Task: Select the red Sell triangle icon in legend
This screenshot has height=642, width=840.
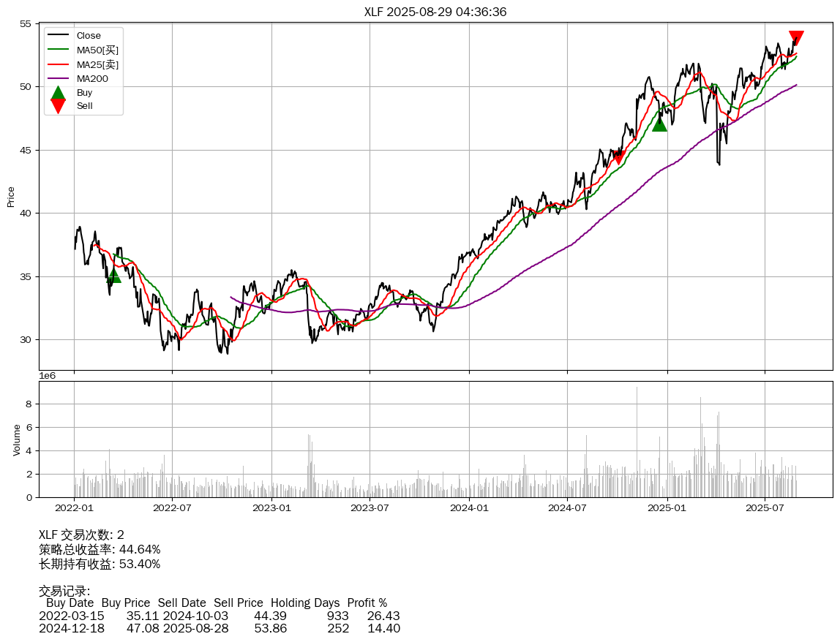Action: click(58, 107)
